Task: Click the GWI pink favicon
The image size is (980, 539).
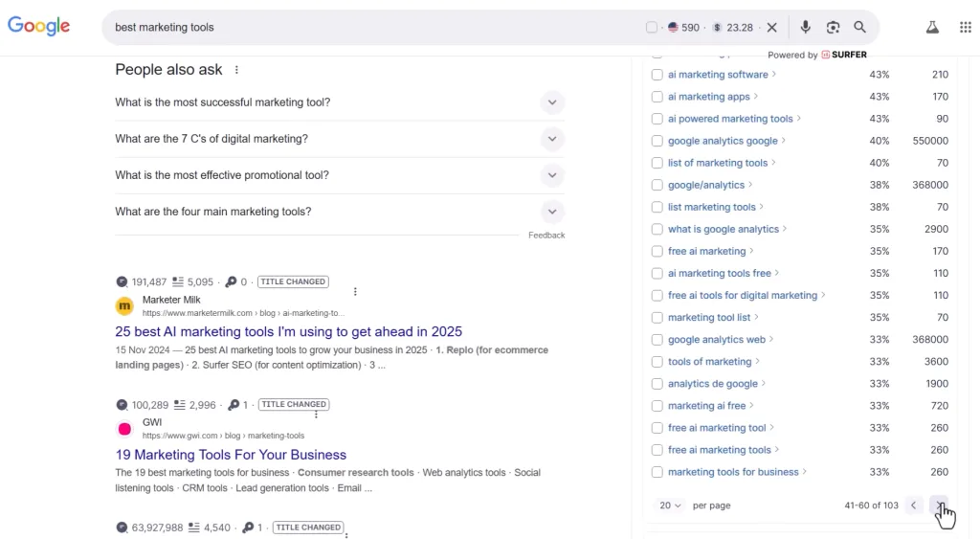Action: (x=124, y=428)
